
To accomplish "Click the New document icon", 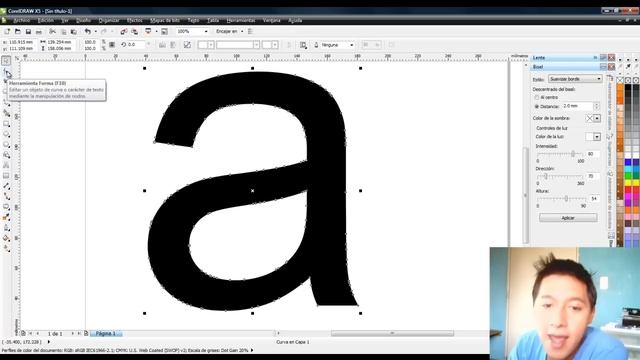I will (7, 31).
